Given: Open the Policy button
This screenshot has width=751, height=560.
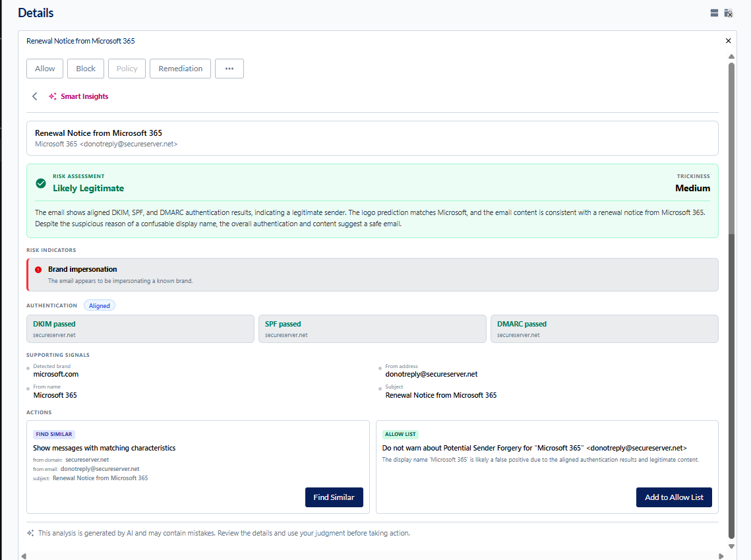Looking at the screenshot, I should pos(127,69).
